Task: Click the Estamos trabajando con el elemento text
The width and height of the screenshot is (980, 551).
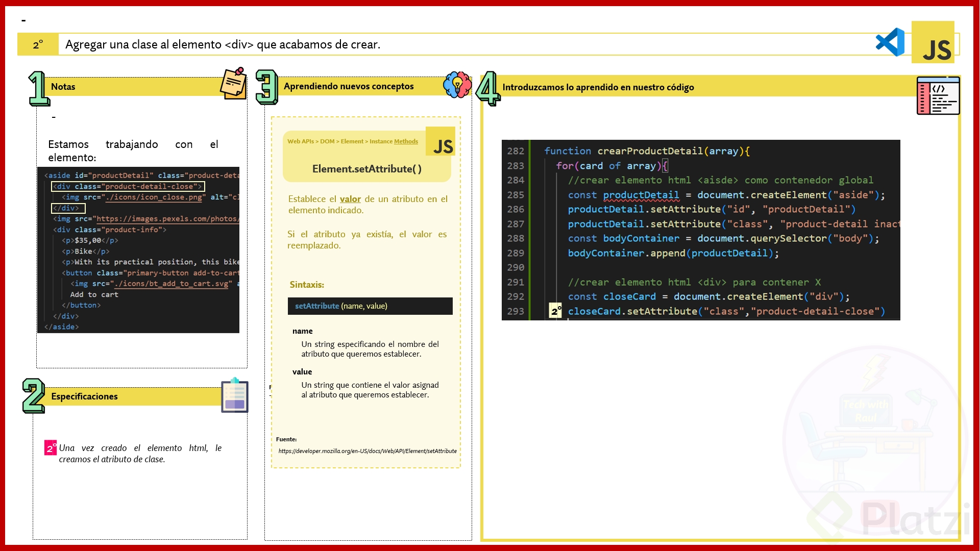Action: [x=133, y=151]
